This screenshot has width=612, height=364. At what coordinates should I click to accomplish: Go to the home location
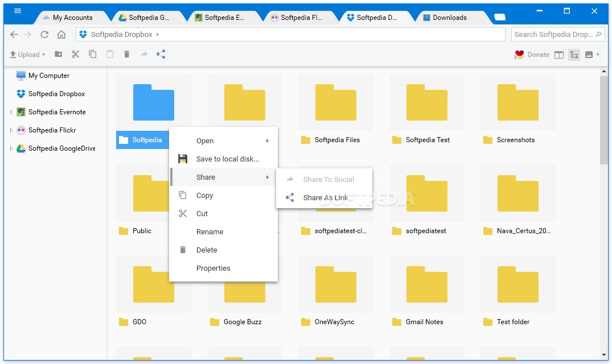pyautogui.click(x=61, y=35)
